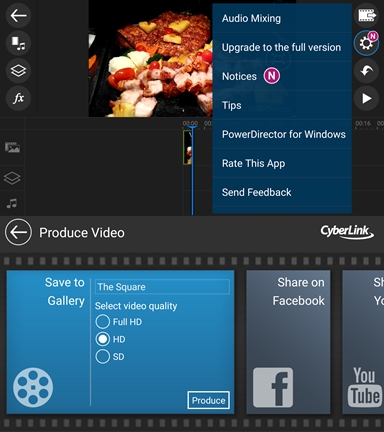Viewport: 384px width, 432px height.
Task: Tap the Facebook logo icon
Action: click(273, 387)
